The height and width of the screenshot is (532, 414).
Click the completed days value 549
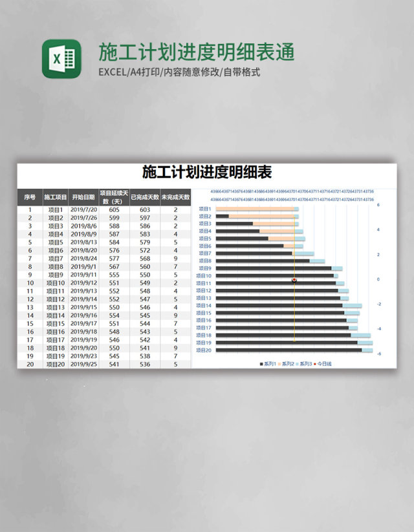click(145, 283)
